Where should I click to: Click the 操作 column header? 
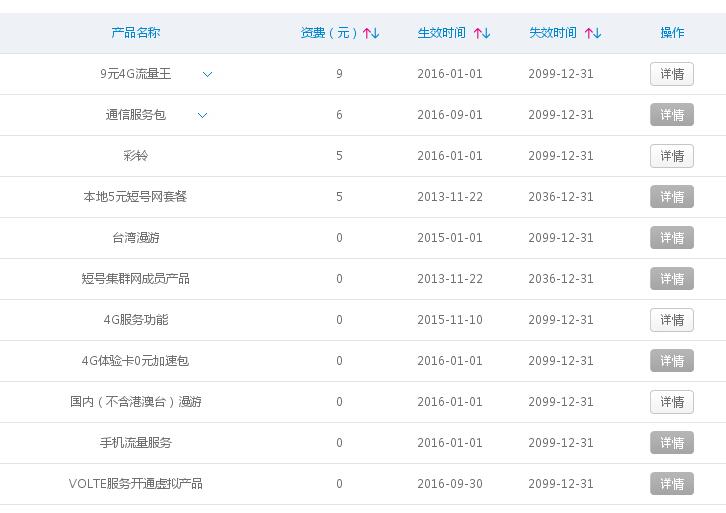(x=672, y=33)
